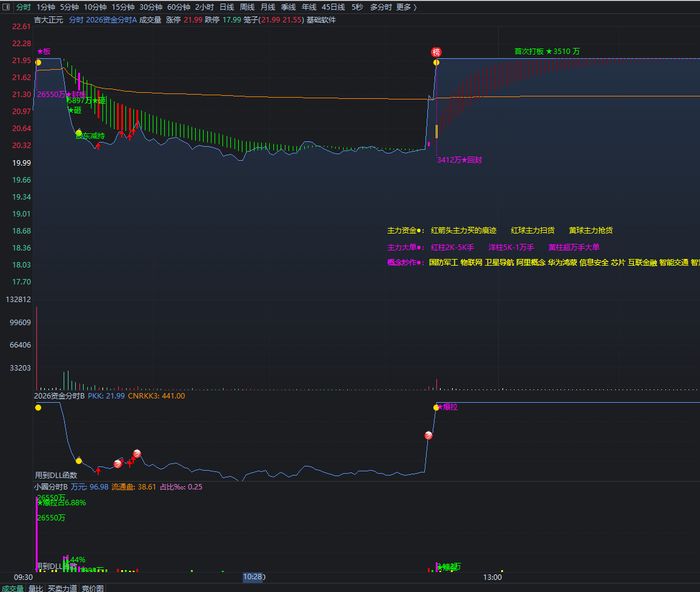Show the 2小时 chart

(x=204, y=7)
